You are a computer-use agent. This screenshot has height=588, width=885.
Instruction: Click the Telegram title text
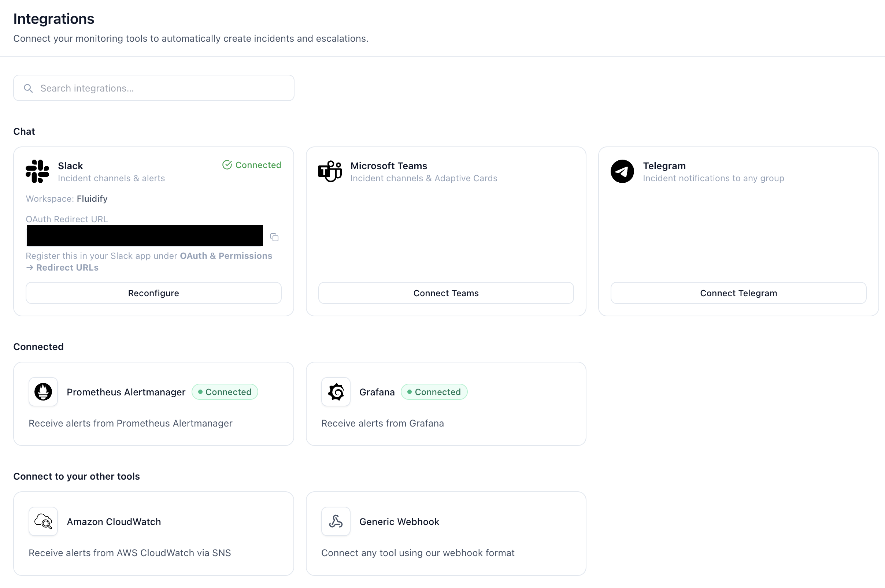(664, 166)
